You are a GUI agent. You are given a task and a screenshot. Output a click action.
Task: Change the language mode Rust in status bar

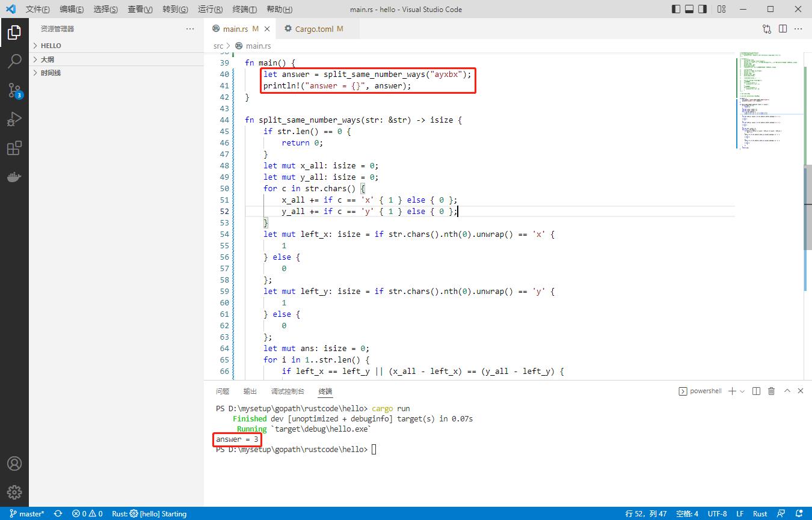coord(760,514)
